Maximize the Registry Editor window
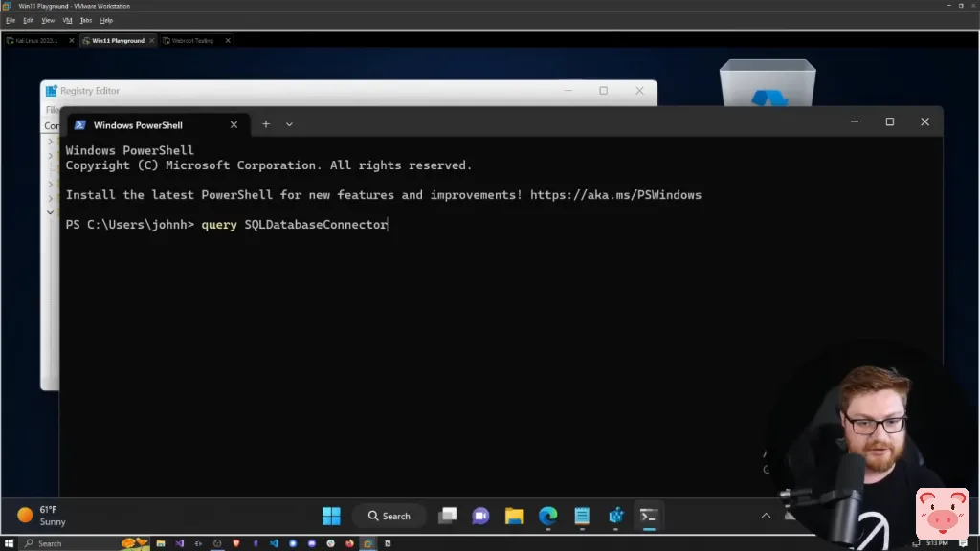 click(604, 91)
